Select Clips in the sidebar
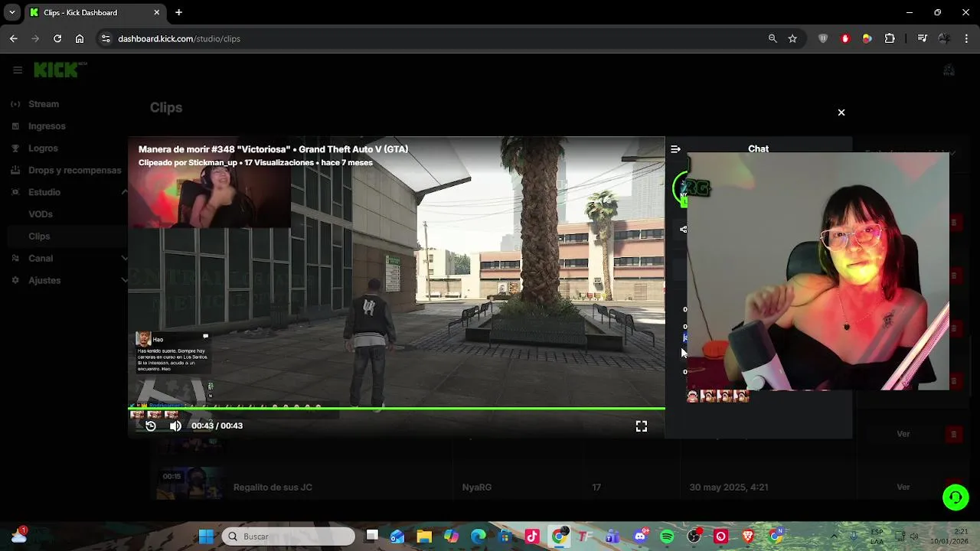The width and height of the screenshot is (980, 551). coord(39,236)
